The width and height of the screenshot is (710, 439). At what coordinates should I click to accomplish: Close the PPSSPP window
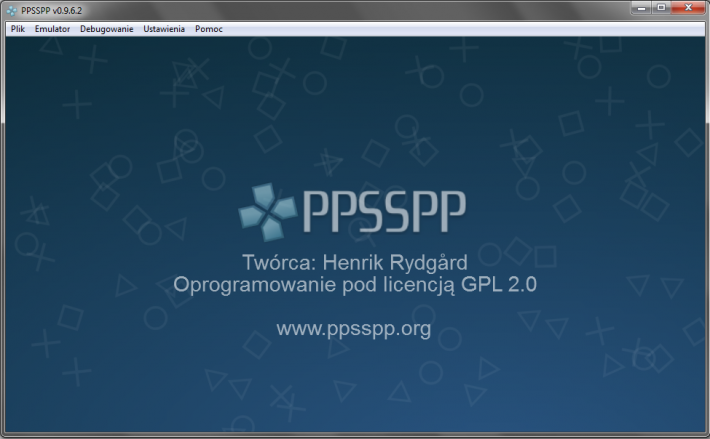[x=688, y=8]
